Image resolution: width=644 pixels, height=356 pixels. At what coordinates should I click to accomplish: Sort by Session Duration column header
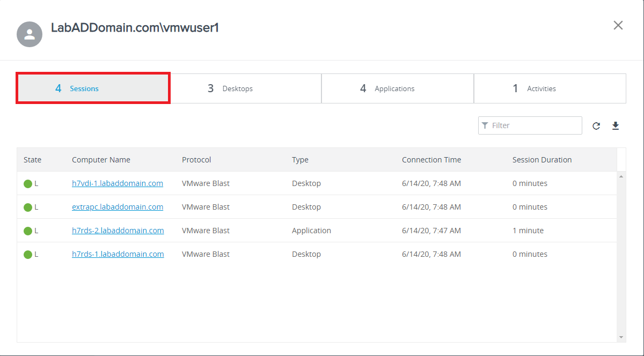pos(542,160)
